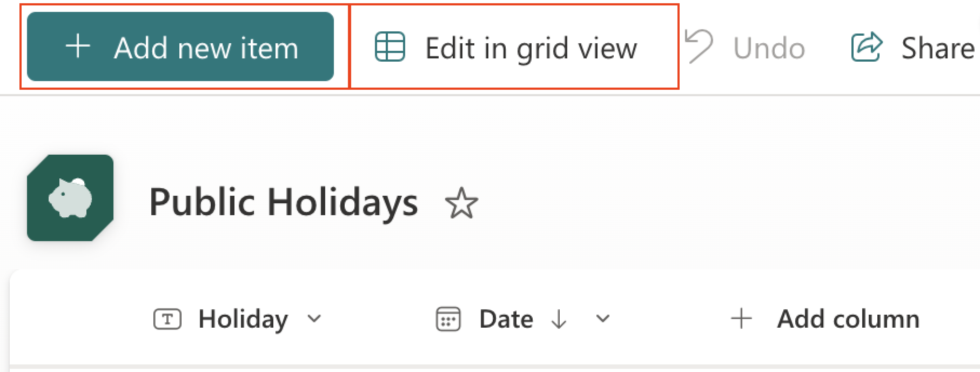Click the calendar icon beside Date

point(448,319)
